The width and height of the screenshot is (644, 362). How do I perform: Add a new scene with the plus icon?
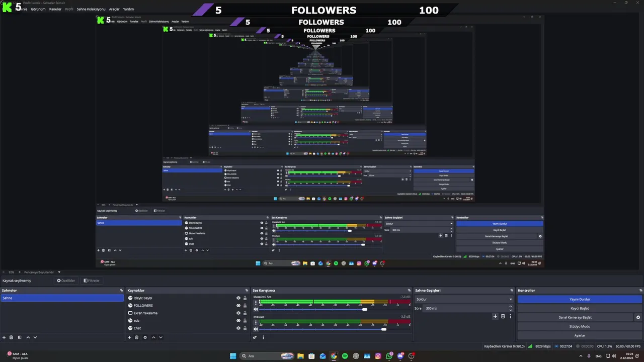[x=4, y=337]
